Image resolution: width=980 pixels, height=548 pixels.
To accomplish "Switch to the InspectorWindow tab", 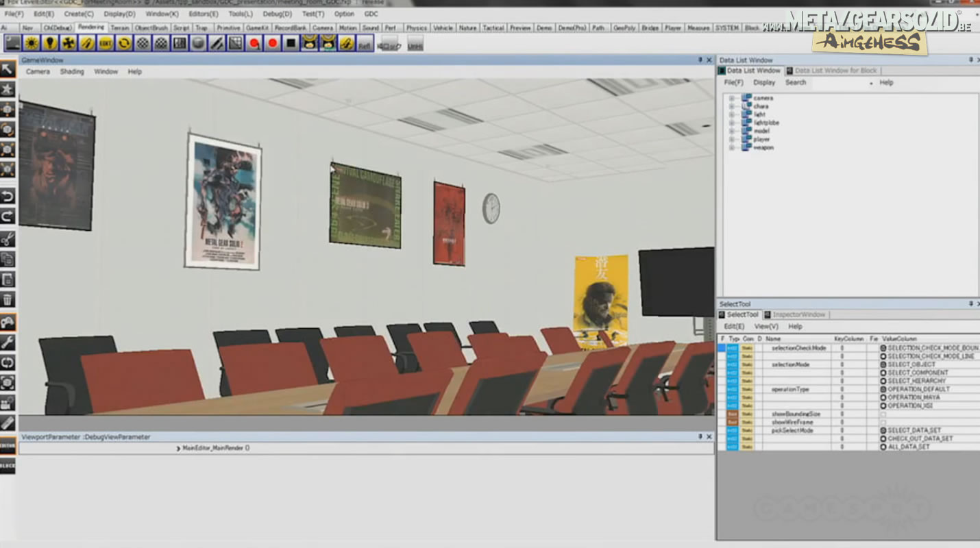I will [x=799, y=314].
